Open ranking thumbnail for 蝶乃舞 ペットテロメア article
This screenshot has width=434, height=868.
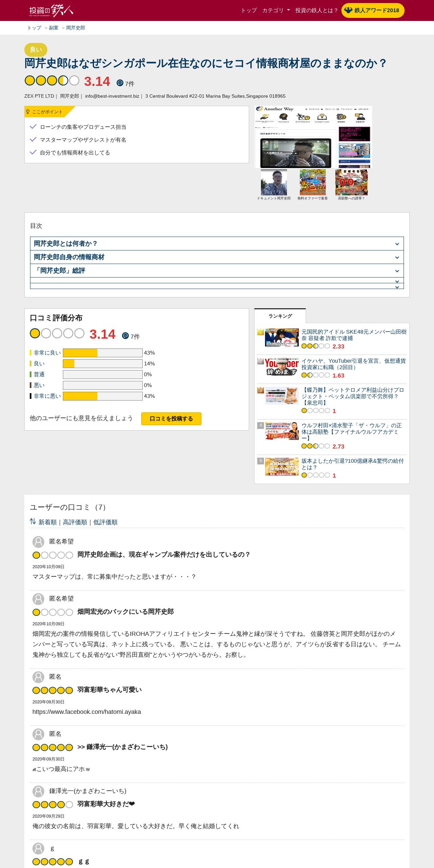pos(282,395)
